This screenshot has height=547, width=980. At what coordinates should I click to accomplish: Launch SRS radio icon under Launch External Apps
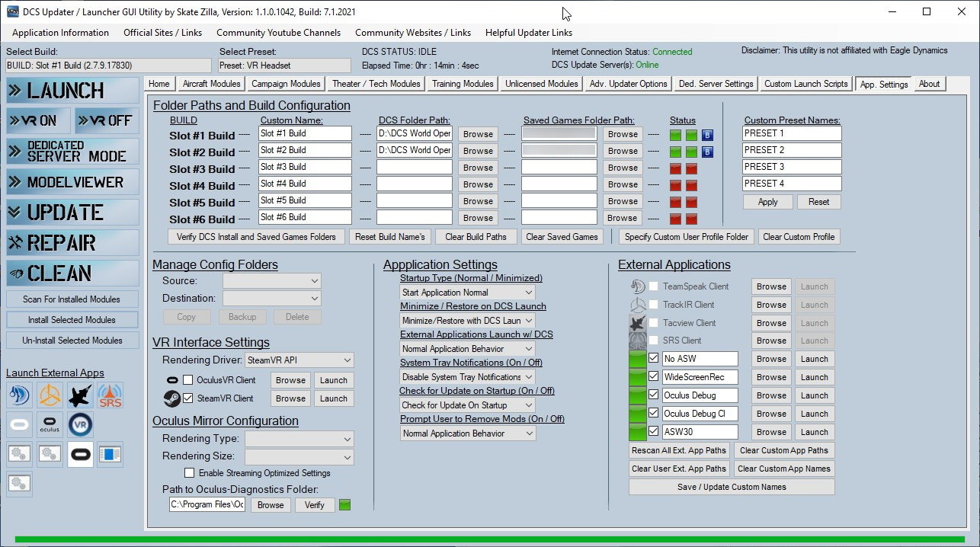point(110,395)
